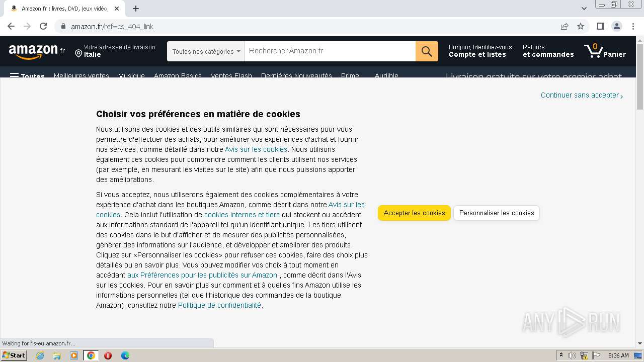Open a new tab with plus button
Viewport: 644px width, 362px height.
136,8
